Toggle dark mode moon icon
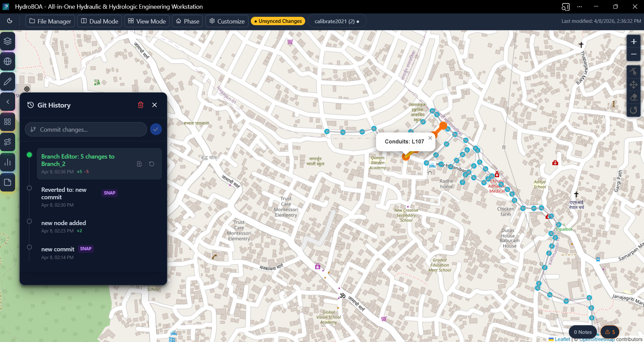The height and width of the screenshot is (342, 644). 10,21
